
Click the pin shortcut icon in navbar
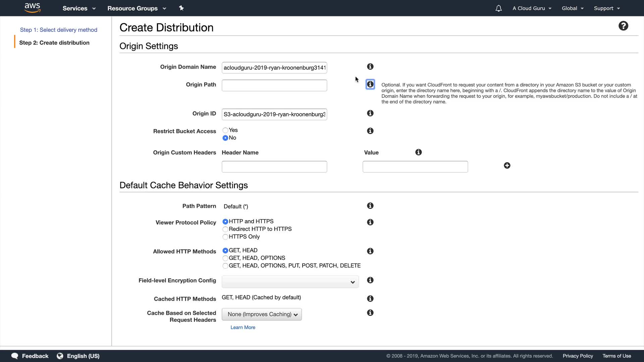(181, 8)
